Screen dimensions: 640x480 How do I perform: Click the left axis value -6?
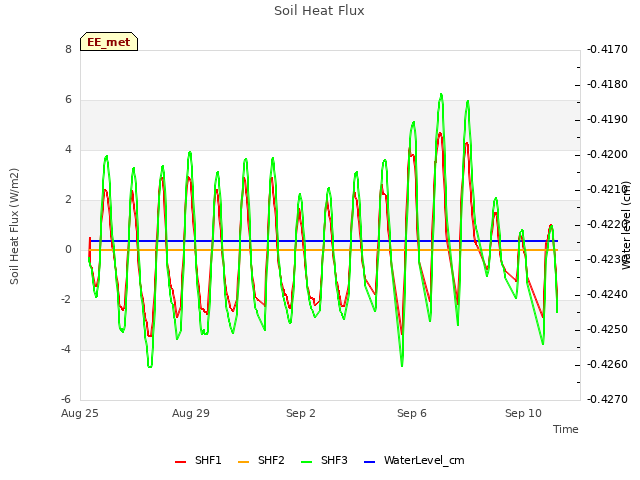tap(66, 399)
